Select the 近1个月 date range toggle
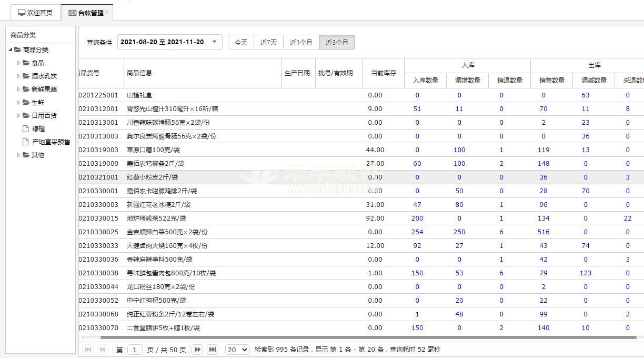 pos(301,42)
